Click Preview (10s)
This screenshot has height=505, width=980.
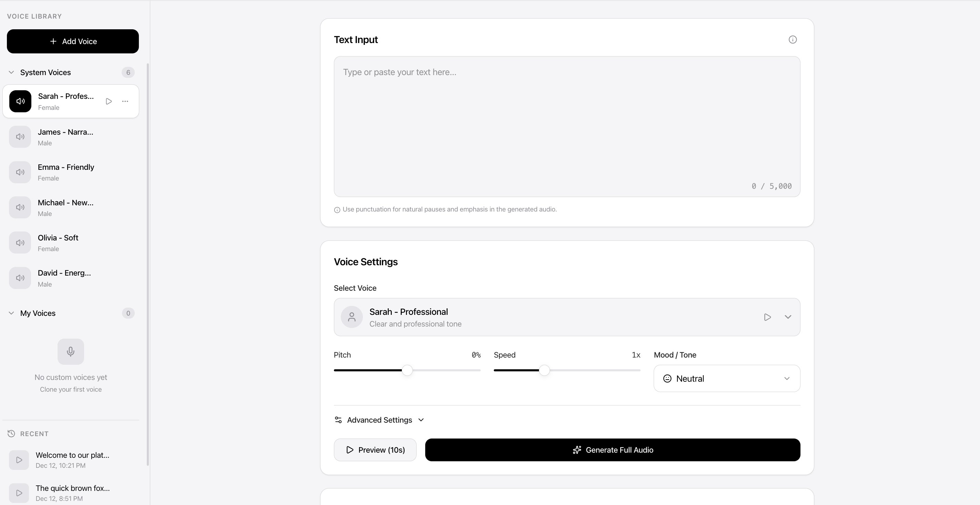(374, 450)
